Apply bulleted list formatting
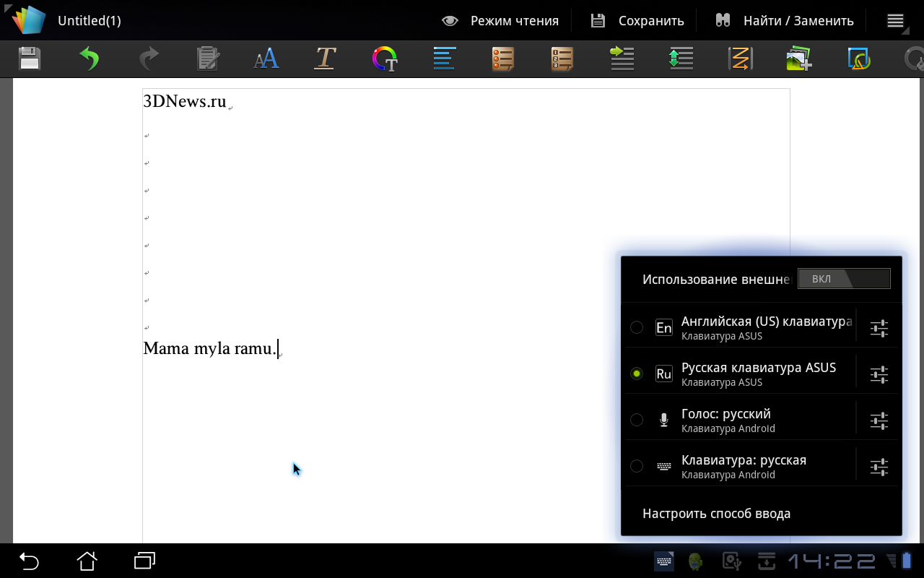Screen dimensions: 924x578 pos(503,59)
